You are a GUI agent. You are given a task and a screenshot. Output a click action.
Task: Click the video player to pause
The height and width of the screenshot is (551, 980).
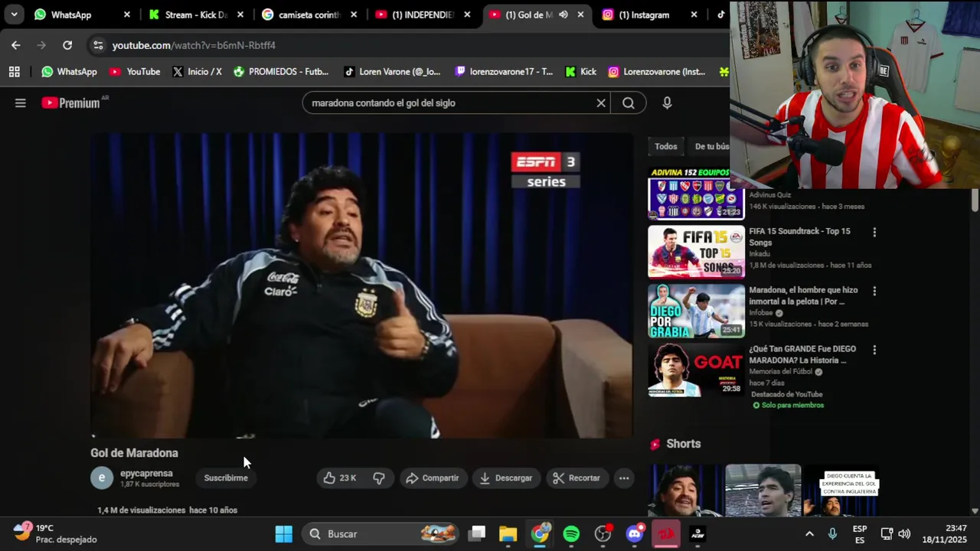(361, 285)
